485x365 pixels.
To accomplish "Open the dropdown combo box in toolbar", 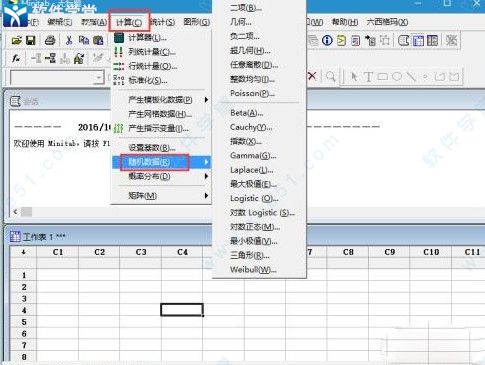I will pos(57,78).
